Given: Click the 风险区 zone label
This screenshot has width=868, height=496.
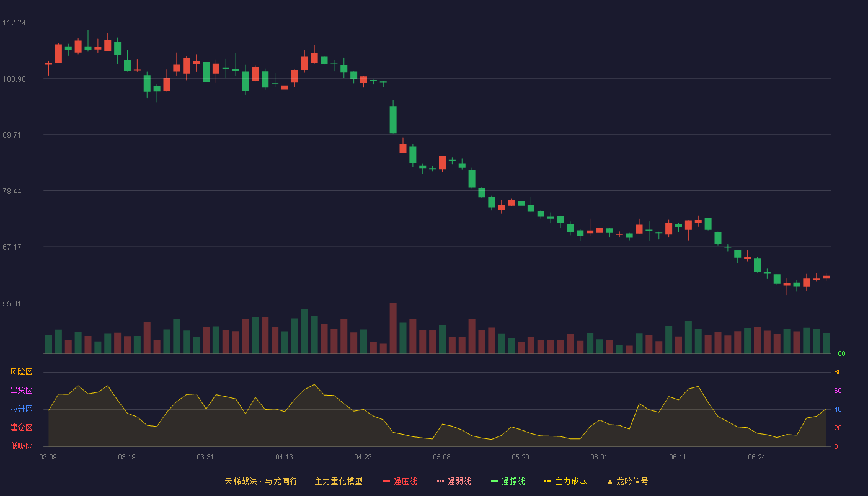Looking at the screenshot, I should pos(21,372).
